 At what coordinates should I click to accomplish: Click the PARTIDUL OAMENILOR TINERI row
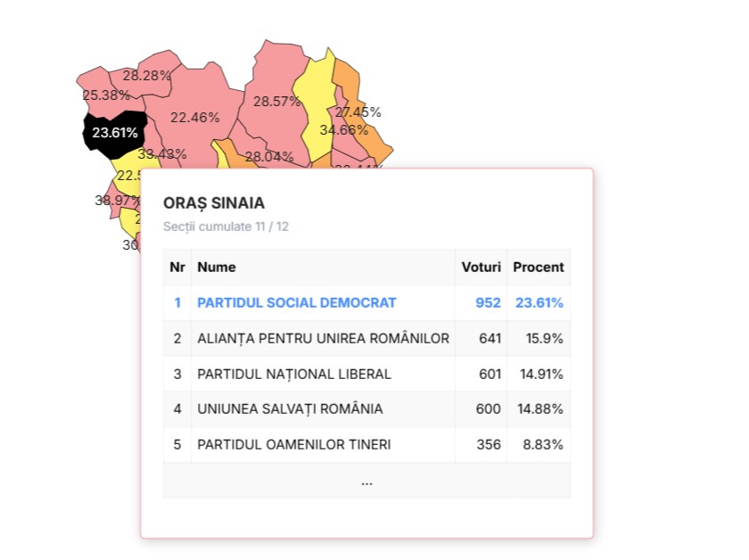294,444
